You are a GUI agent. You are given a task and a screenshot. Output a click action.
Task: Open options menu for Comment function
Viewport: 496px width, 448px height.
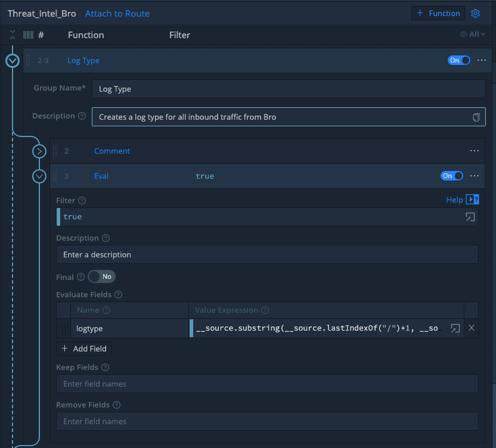(475, 151)
